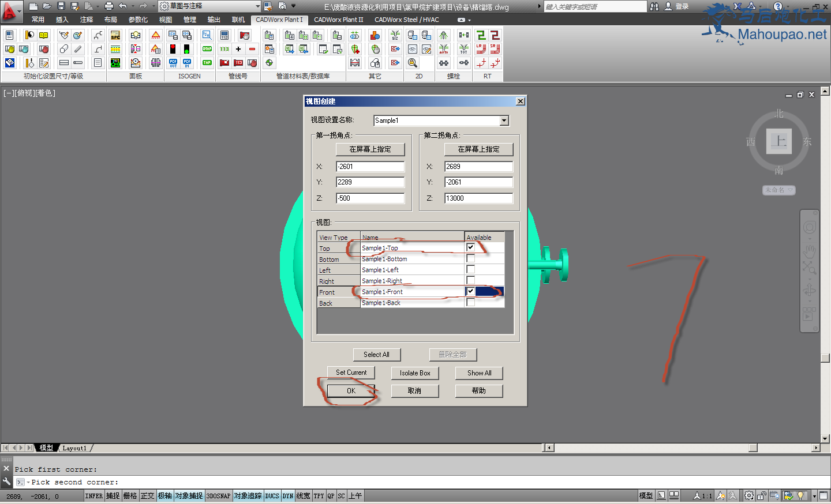
Task: Check Available box for Sample1-Back
Action: 470,302
